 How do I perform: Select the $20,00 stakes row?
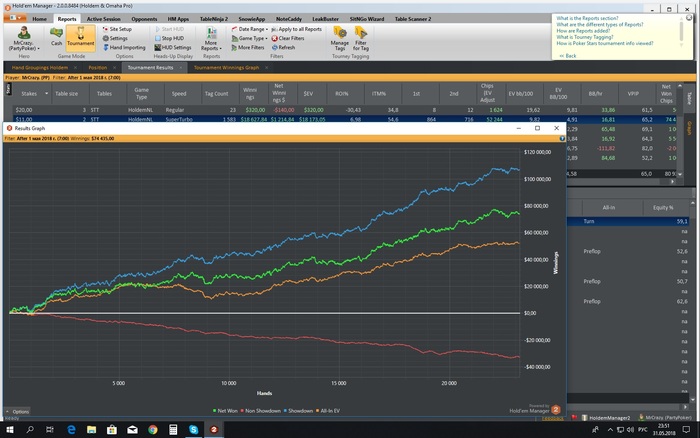tap(344, 110)
